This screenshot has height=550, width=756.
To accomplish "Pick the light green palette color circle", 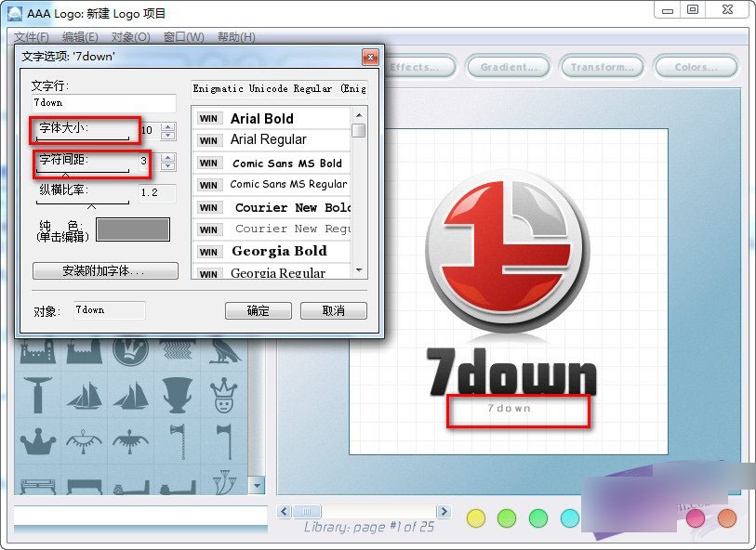I will [x=507, y=518].
